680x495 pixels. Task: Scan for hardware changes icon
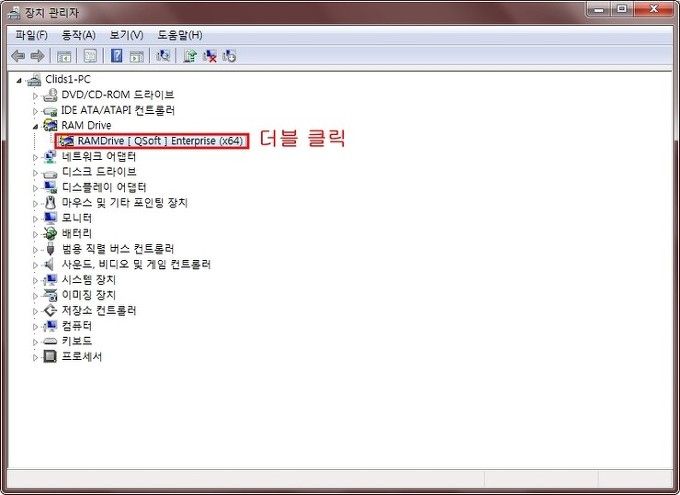[x=163, y=56]
